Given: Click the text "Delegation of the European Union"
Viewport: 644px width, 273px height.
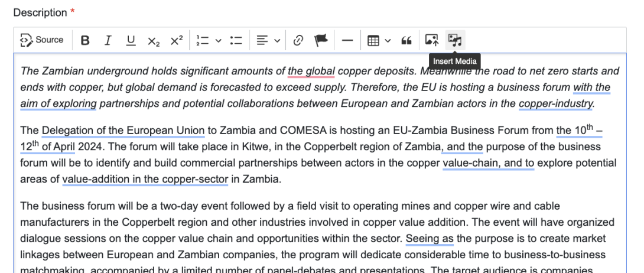Looking at the screenshot, I should 123,131.
